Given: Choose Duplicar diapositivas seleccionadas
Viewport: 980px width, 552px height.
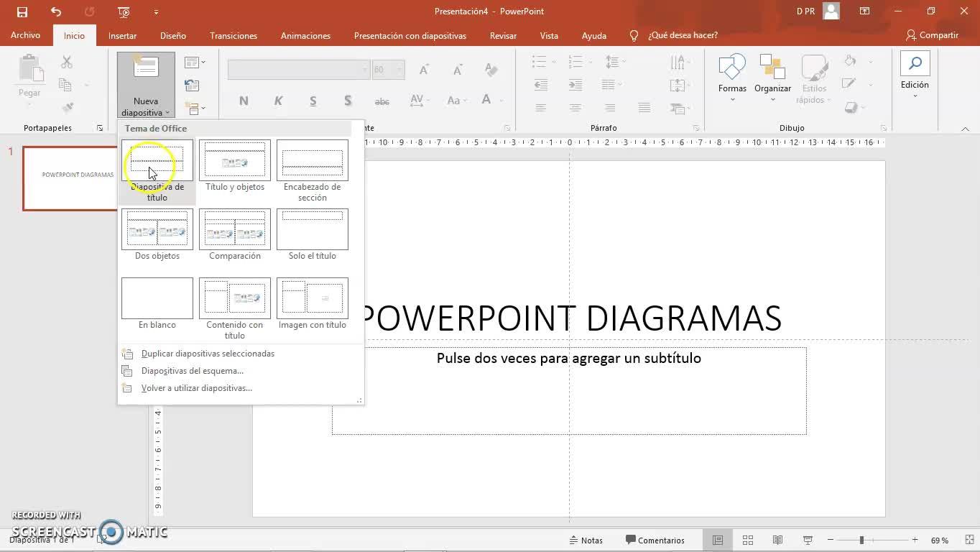Looking at the screenshot, I should (x=208, y=354).
